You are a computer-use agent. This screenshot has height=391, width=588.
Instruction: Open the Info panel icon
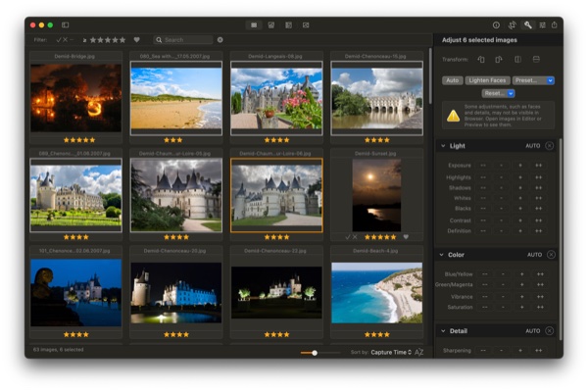pos(496,25)
